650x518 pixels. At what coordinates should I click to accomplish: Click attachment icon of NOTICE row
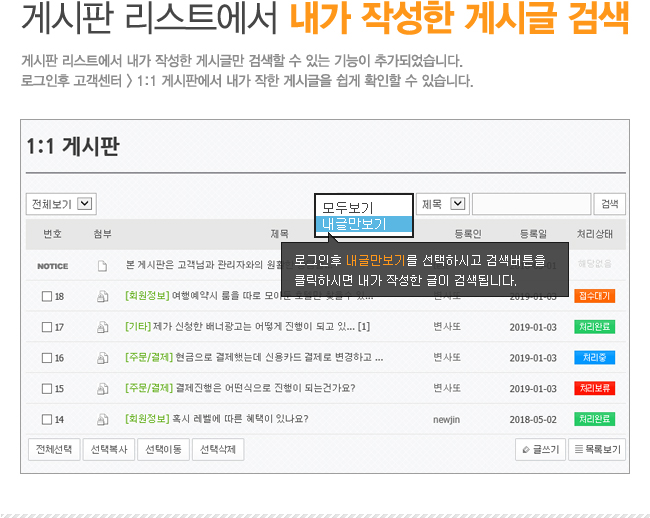coord(102,266)
